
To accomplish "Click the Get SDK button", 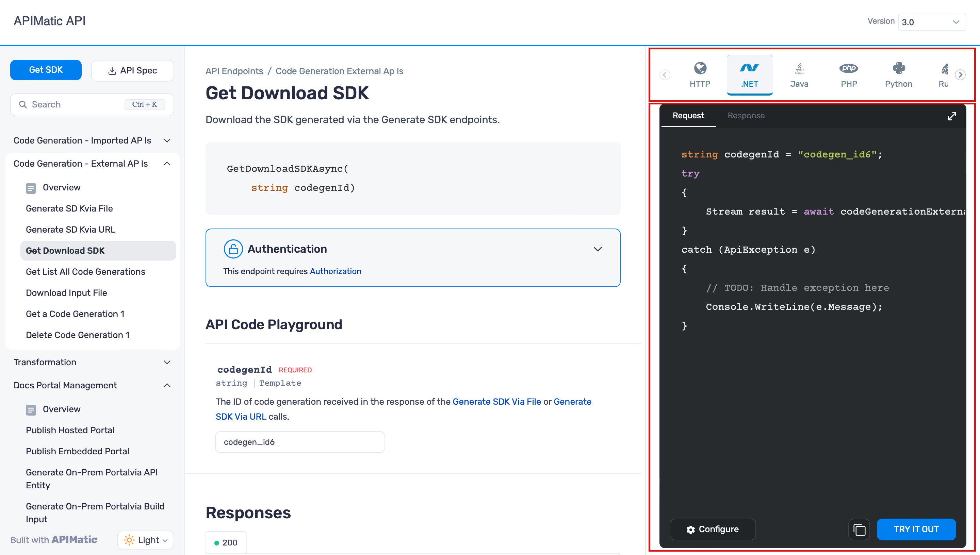I will pos(46,70).
